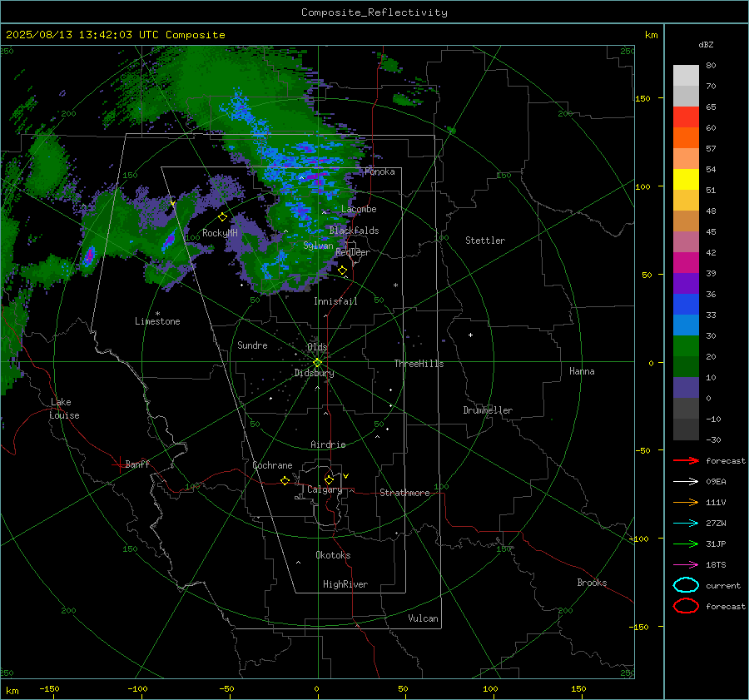Click the Strathmore label
Screen dimensions: 749x700
tap(404, 493)
